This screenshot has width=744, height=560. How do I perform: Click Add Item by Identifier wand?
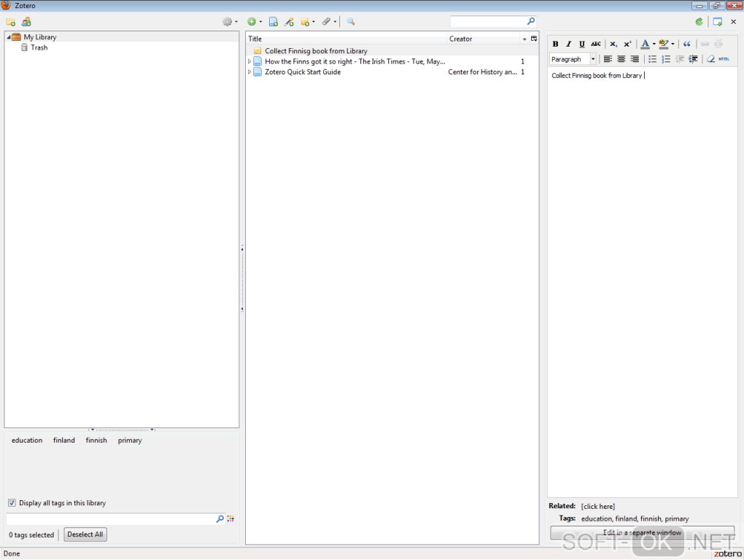[289, 22]
